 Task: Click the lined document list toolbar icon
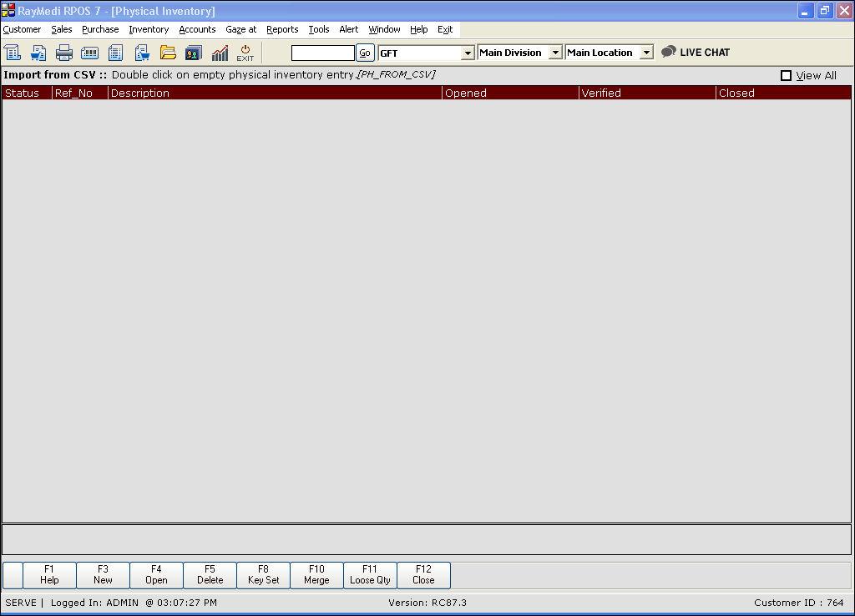115,53
